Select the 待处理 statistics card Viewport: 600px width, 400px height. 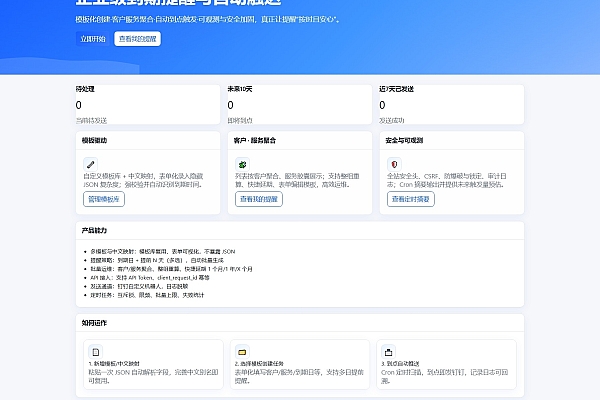pyautogui.click(x=147, y=104)
